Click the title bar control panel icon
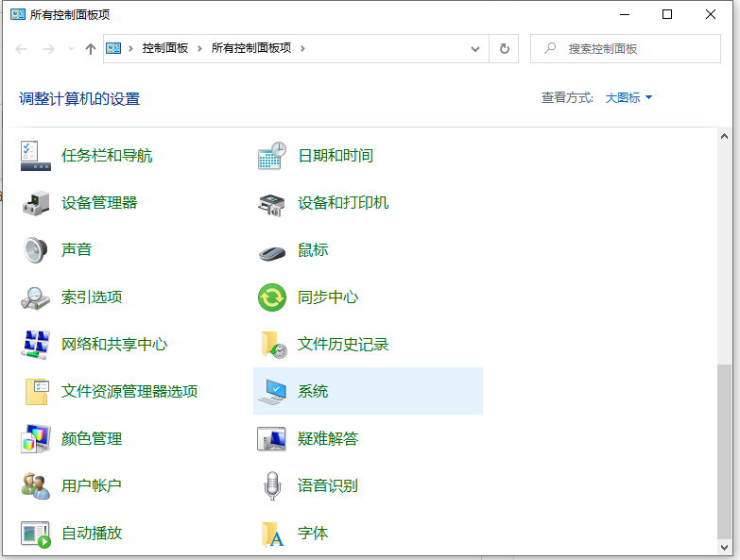Viewport: 740px width, 560px height. point(18,14)
